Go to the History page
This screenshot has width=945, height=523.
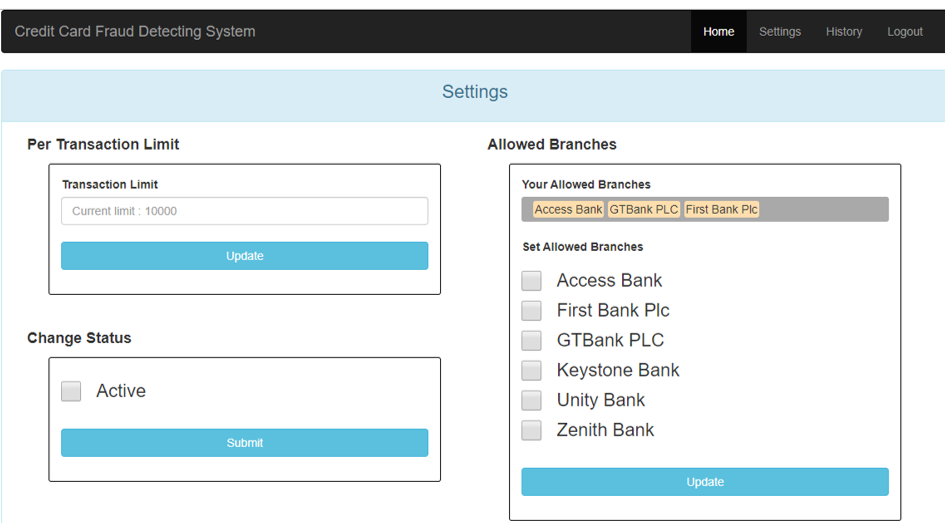(844, 31)
